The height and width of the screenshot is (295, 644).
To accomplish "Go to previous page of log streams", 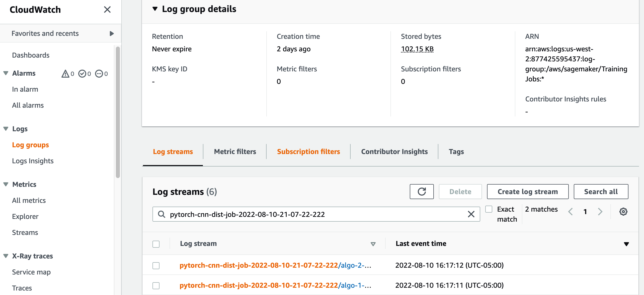I will coord(571,212).
